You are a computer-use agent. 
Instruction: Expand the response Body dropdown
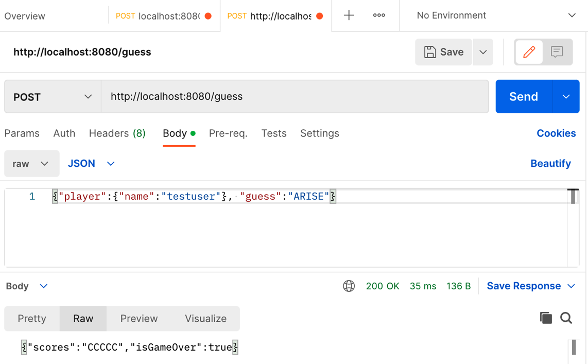[27, 286]
